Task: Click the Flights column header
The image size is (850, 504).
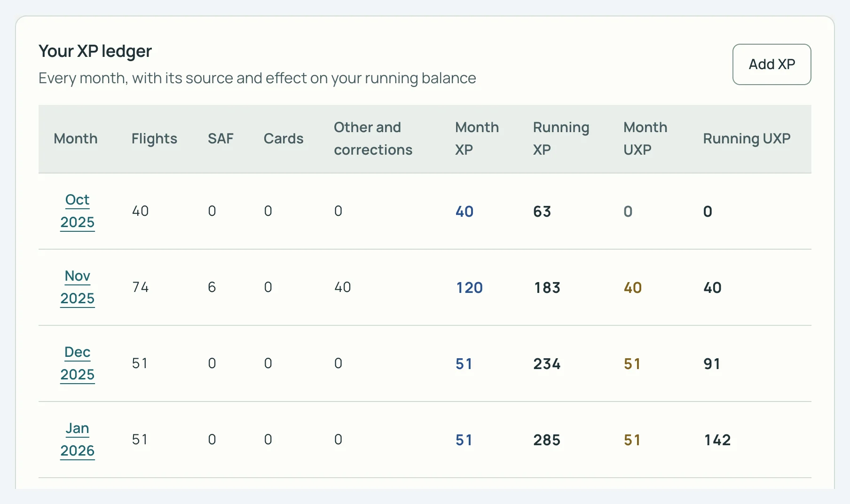Action: (154, 139)
